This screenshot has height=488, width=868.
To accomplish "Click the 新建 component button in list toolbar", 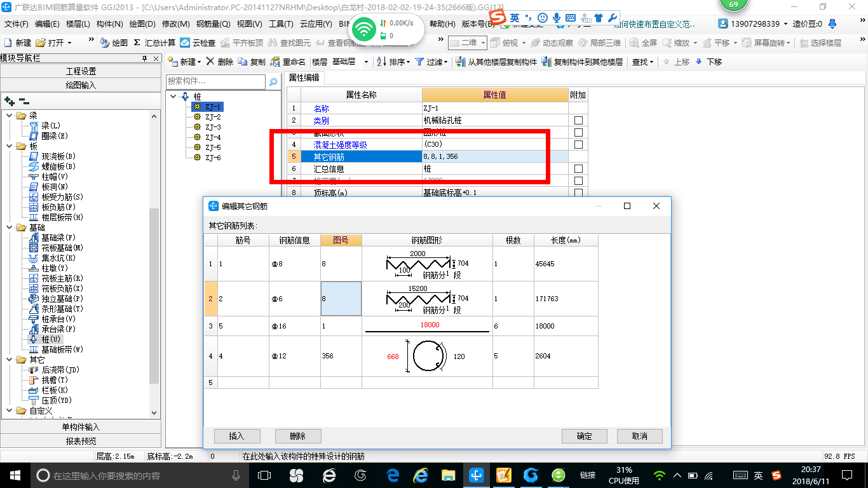I will (184, 62).
